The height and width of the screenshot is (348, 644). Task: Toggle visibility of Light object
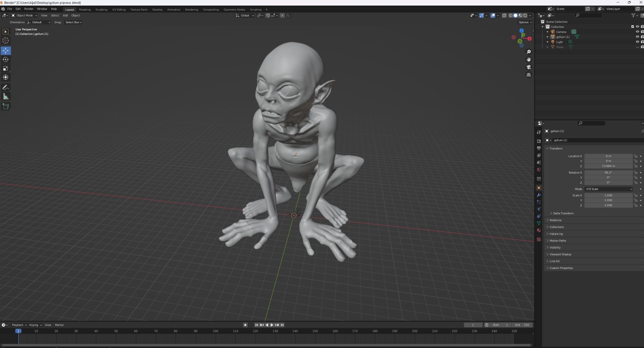point(637,42)
